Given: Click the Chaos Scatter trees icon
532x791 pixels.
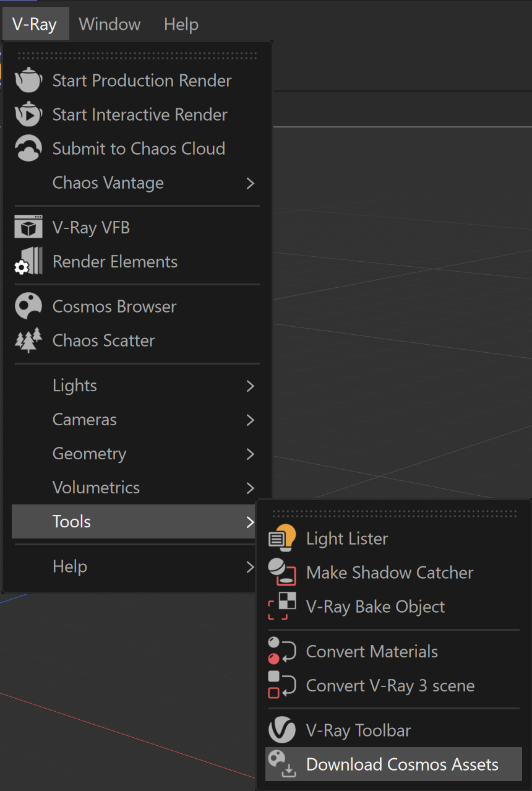Looking at the screenshot, I should [x=28, y=340].
